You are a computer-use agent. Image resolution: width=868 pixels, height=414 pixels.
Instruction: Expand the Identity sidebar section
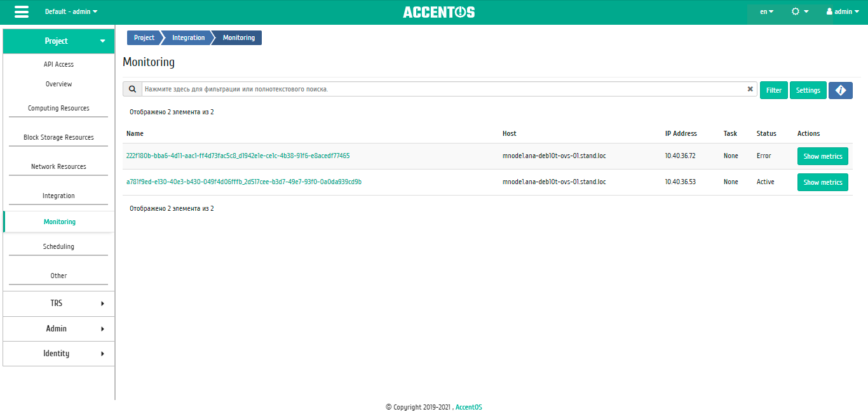point(58,353)
